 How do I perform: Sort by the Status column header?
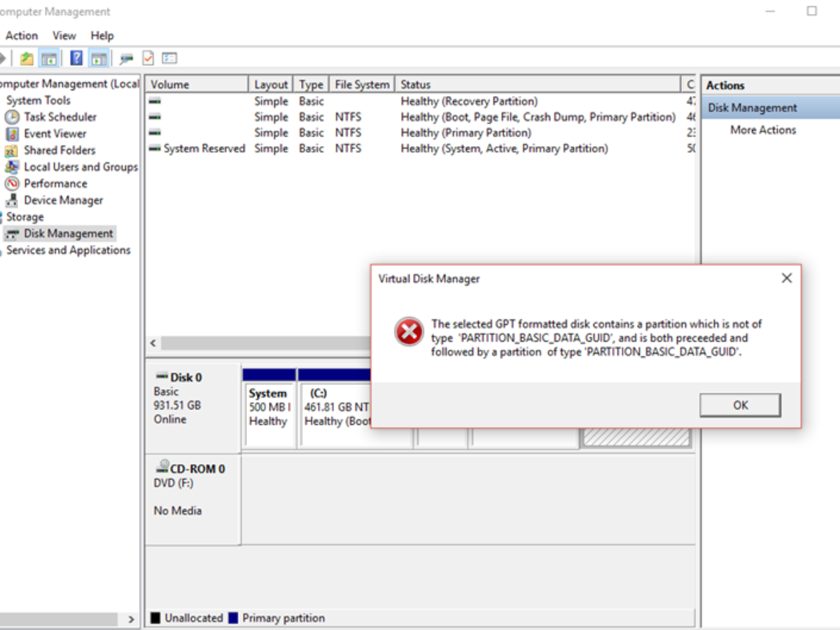(538, 85)
